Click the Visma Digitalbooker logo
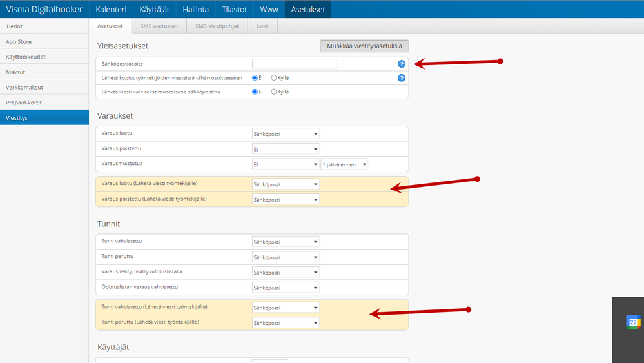Image resolution: width=644 pixels, height=363 pixels. coord(44,9)
